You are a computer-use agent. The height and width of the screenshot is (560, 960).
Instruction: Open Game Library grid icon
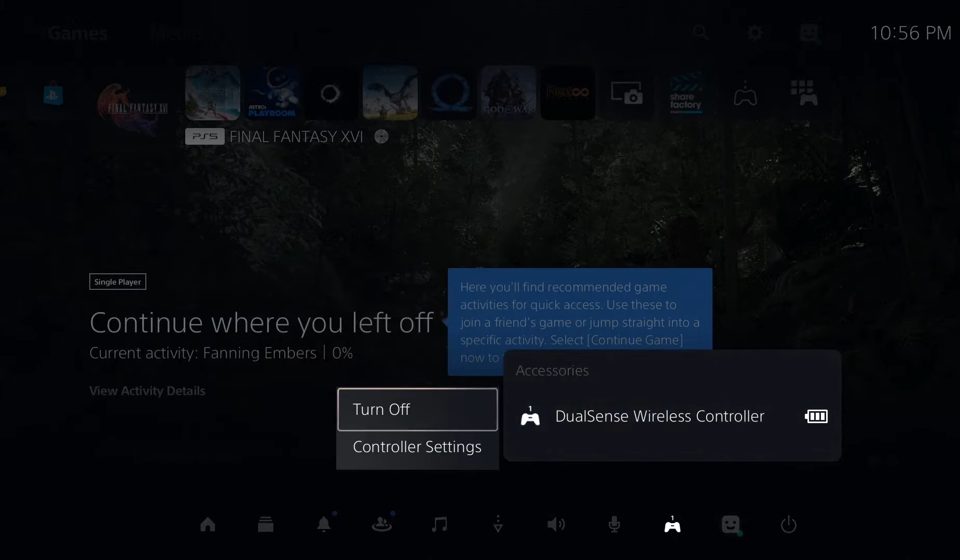tap(804, 93)
